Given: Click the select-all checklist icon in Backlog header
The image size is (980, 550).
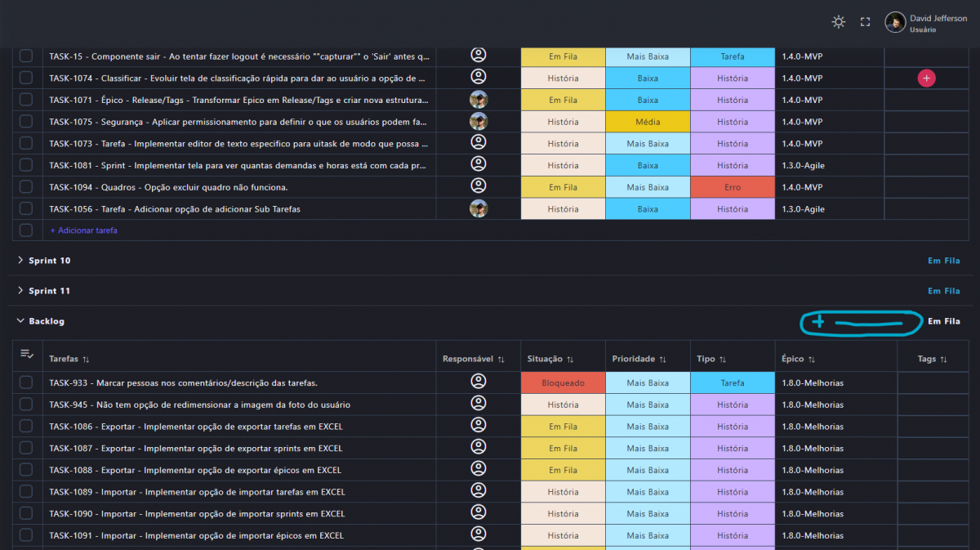Looking at the screenshot, I should (26, 354).
